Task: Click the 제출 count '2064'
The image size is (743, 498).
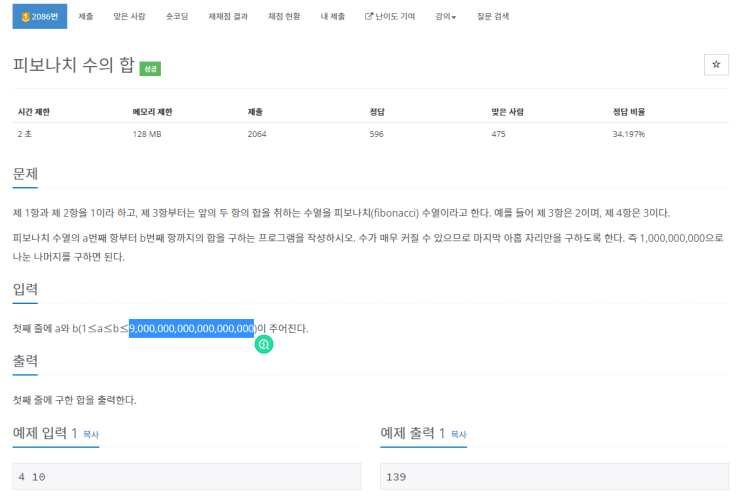Action: [x=257, y=134]
